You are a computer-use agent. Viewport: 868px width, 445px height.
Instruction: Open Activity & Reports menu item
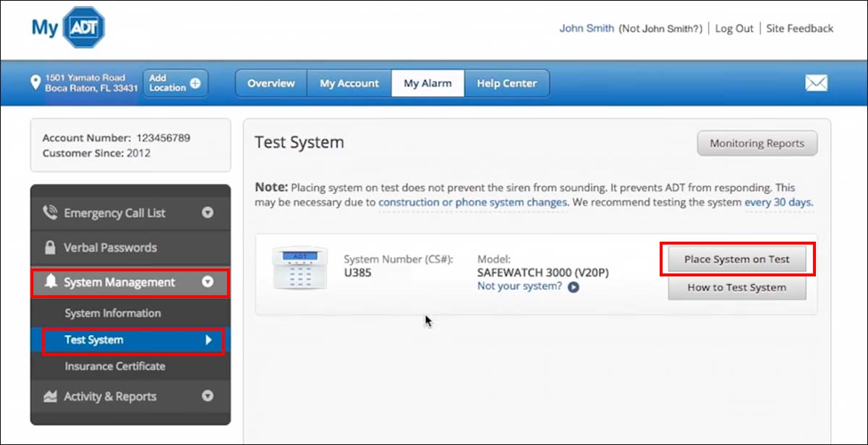point(130,397)
